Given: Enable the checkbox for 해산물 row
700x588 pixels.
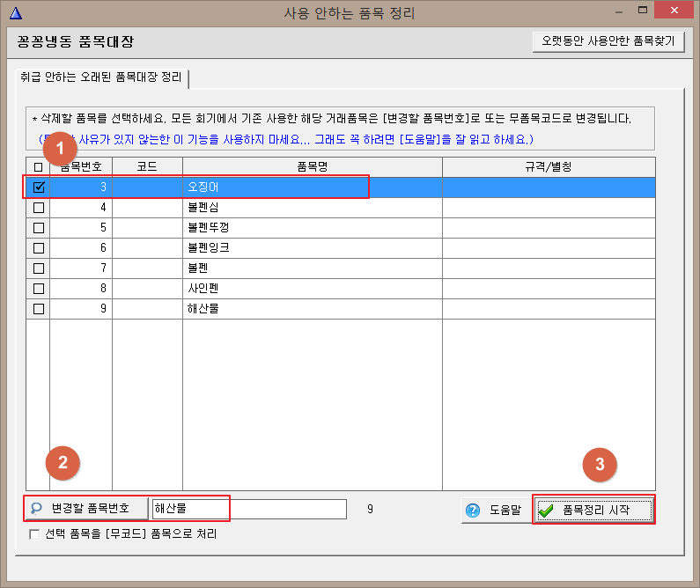Looking at the screenshot, I should [39, 309].
